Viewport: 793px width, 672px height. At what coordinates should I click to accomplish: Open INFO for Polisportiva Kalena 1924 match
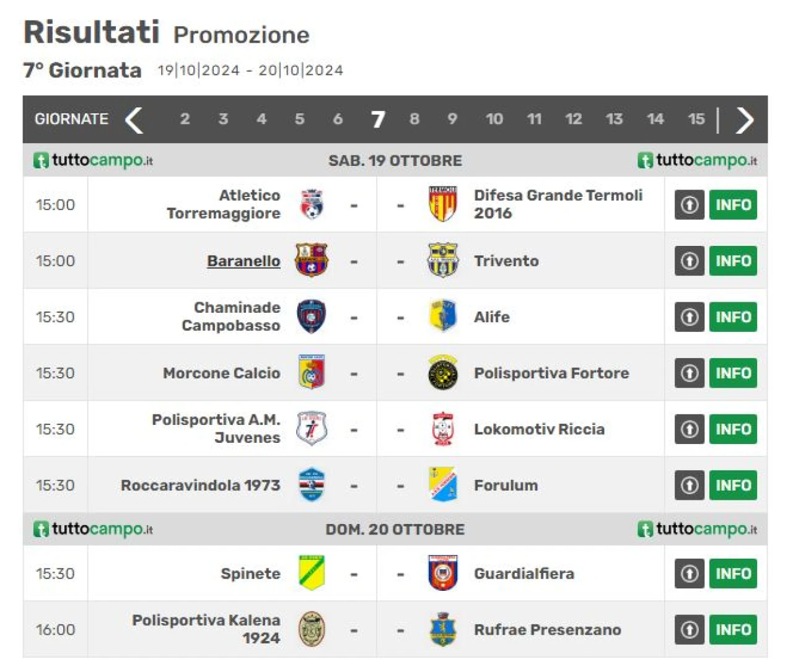point(733,629)
